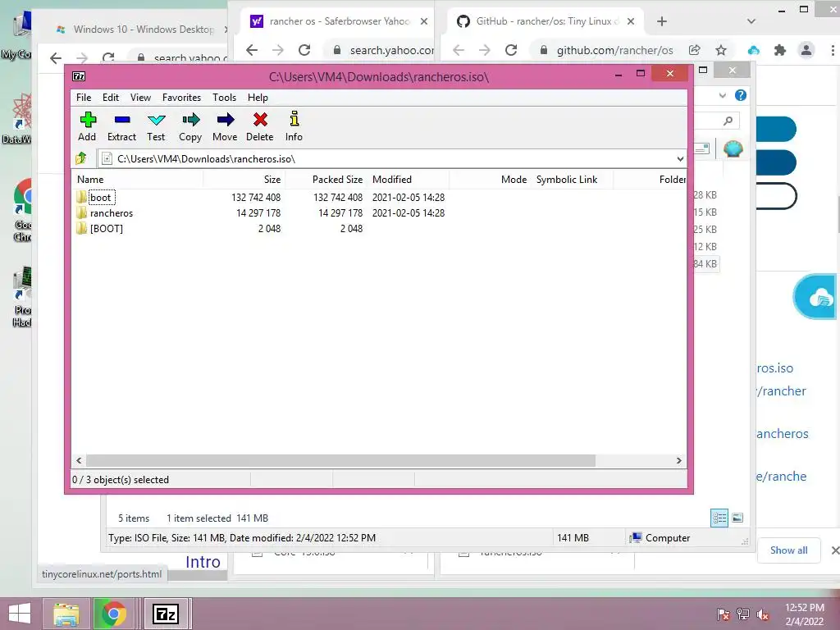Click the 7-Zip path address field
This screenshot has height=630, width=840.
point(392,158)
